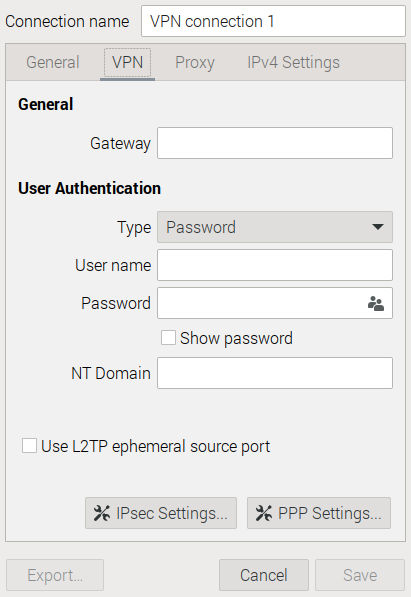Screen dimensions: 411x597
Task: Open IPsec Settings dialog
Action: coord(161,513)
